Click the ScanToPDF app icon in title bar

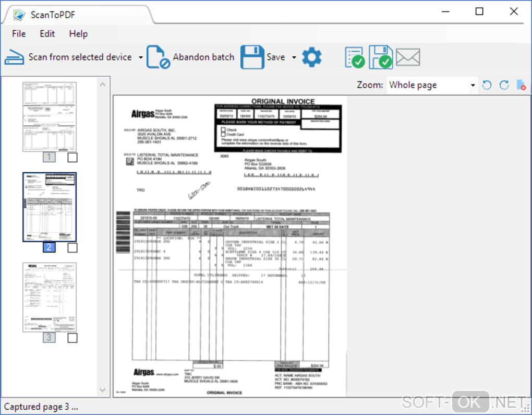click(19, 15)
